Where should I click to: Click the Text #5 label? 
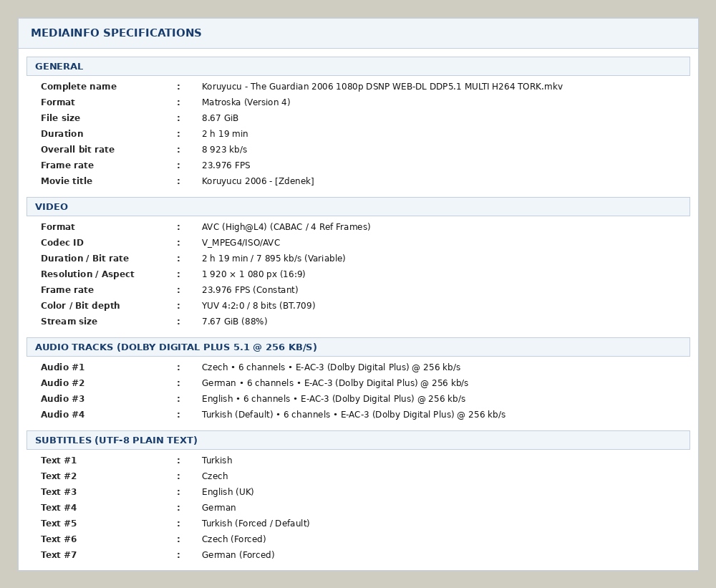coord(59,523)
